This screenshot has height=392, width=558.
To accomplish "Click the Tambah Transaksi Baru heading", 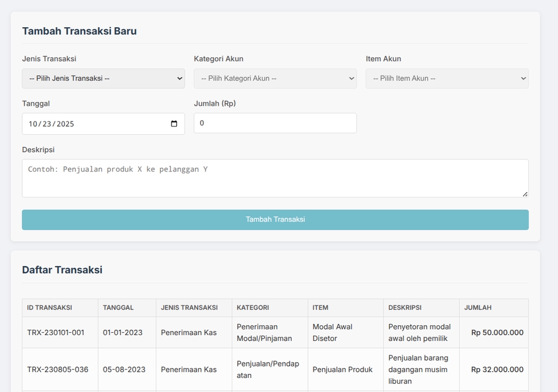I will coord(80,31).
